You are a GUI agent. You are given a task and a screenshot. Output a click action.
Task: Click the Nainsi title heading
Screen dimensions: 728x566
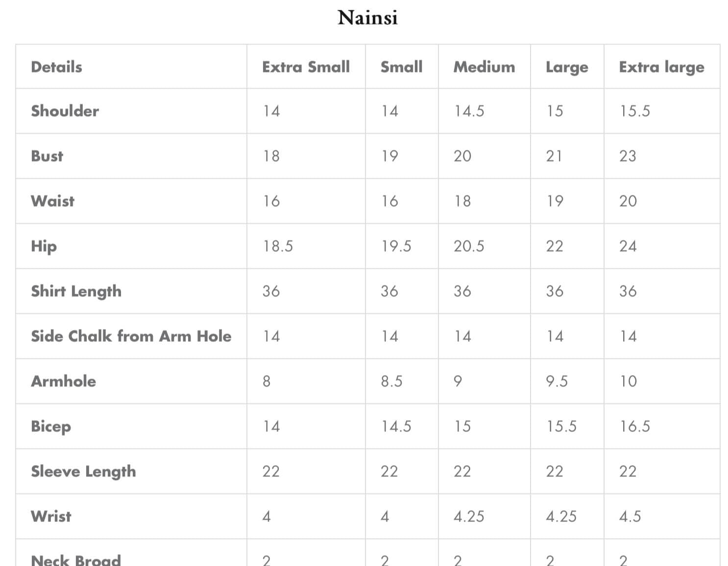tap(367, 18)
